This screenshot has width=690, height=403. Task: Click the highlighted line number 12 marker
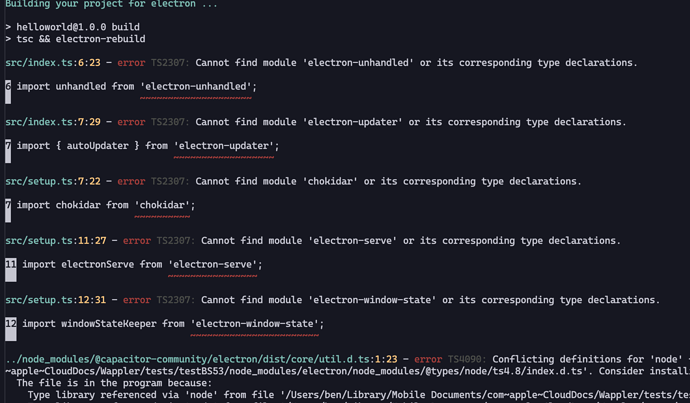click(x=11, y=329)
